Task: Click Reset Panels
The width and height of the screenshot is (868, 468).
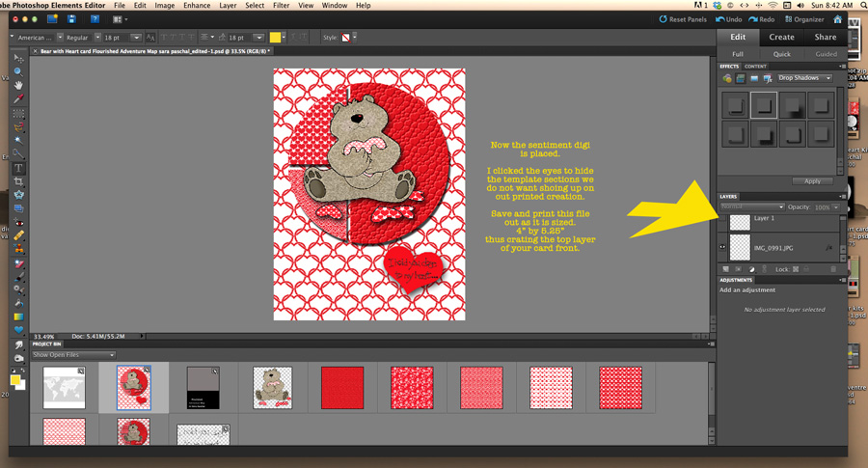Action: 683,19
